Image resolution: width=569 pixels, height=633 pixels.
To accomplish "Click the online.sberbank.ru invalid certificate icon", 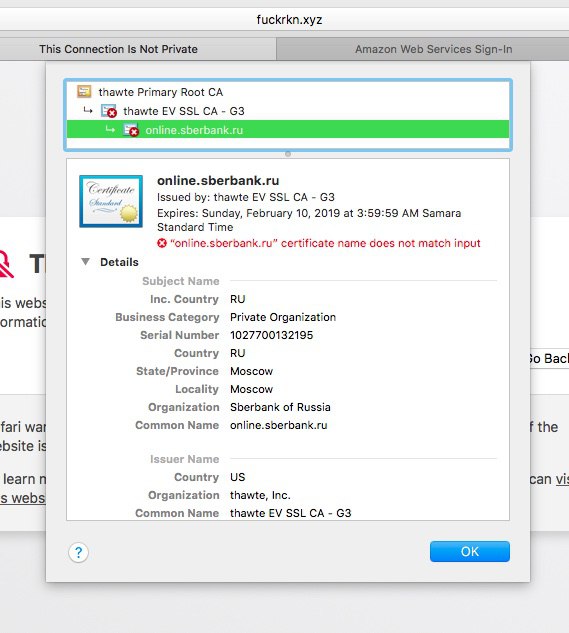I will pyautogui.click(x=131, y=130).
